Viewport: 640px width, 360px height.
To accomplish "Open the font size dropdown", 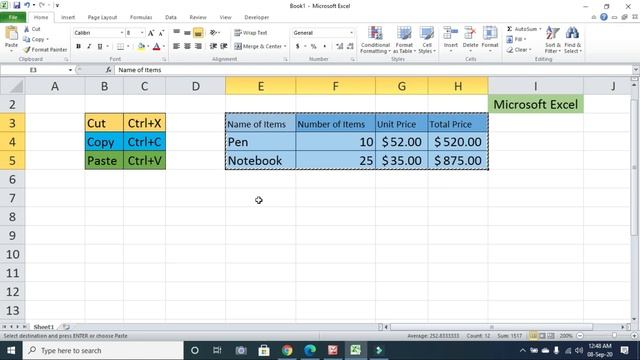I will click(x=142, y=33).
